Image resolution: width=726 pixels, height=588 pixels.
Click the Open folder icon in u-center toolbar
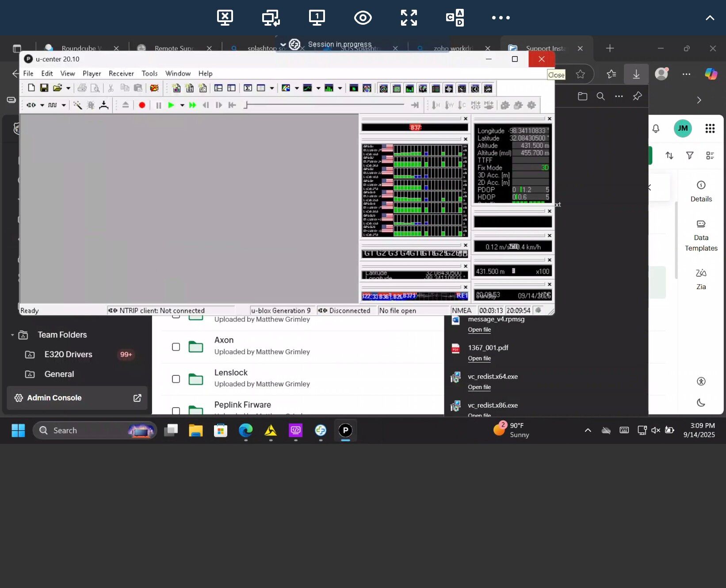coord(57,88)
